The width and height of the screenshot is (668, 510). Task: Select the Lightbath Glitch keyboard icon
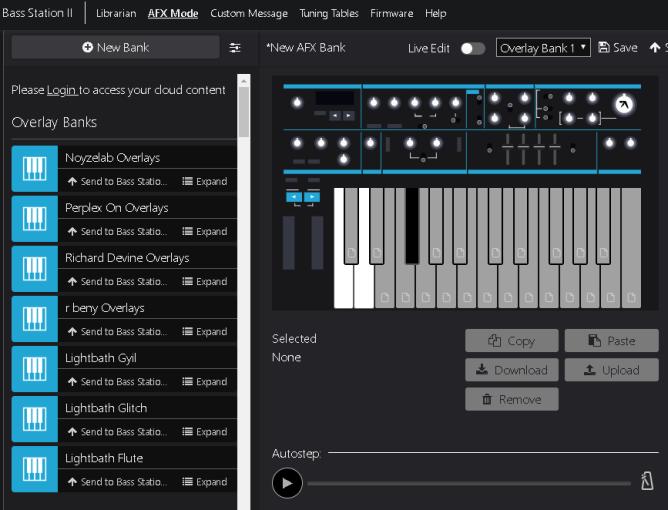pos(35,419)
